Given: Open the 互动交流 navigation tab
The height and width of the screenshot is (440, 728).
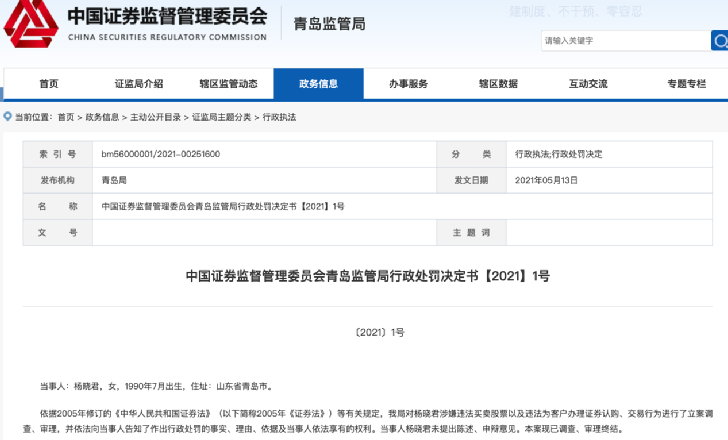Looking at the screenshot, I should (588, 84).
